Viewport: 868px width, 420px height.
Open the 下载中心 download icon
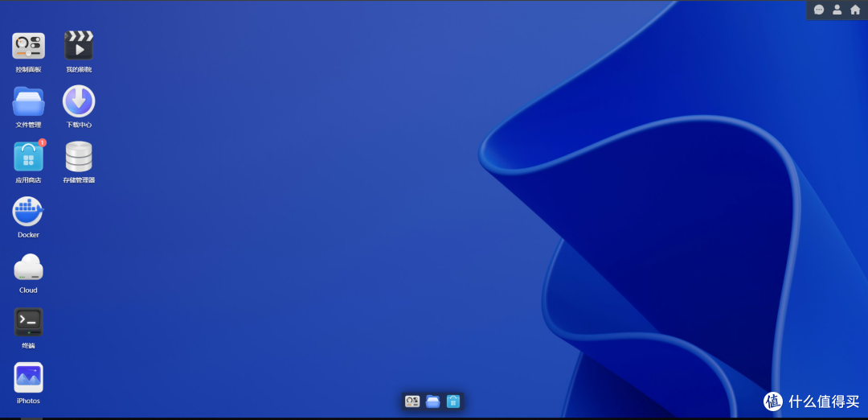click(x=79, y=101)
